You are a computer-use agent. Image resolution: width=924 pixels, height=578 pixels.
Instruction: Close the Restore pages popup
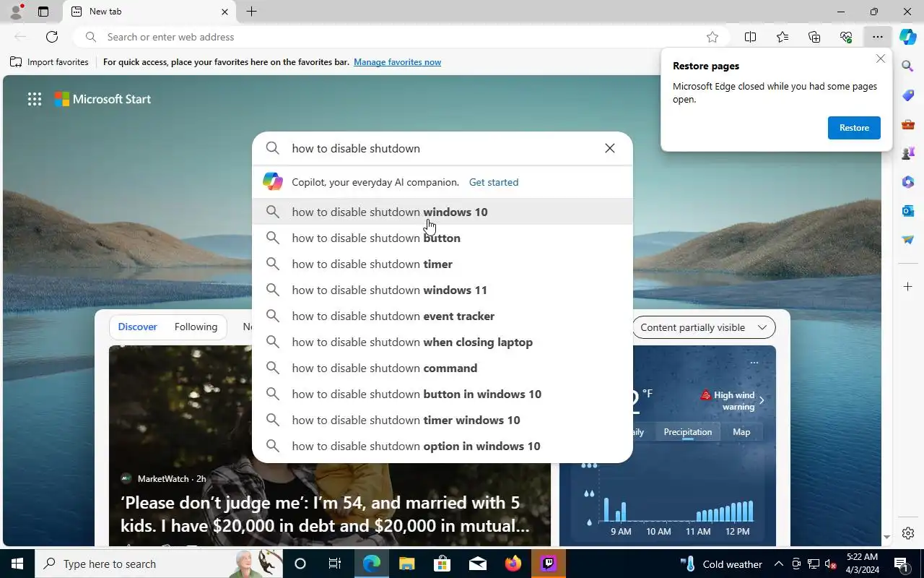[x=880, y=59]
